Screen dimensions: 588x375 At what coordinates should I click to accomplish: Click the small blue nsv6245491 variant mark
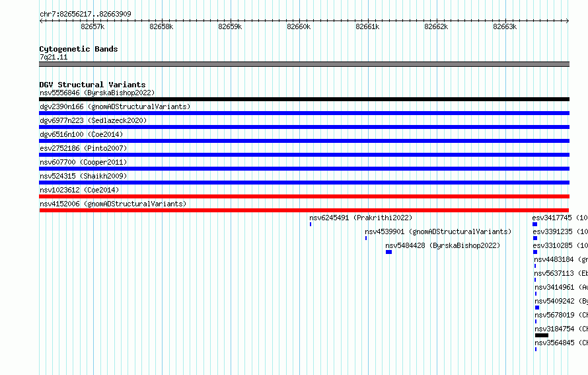point(311,224)
